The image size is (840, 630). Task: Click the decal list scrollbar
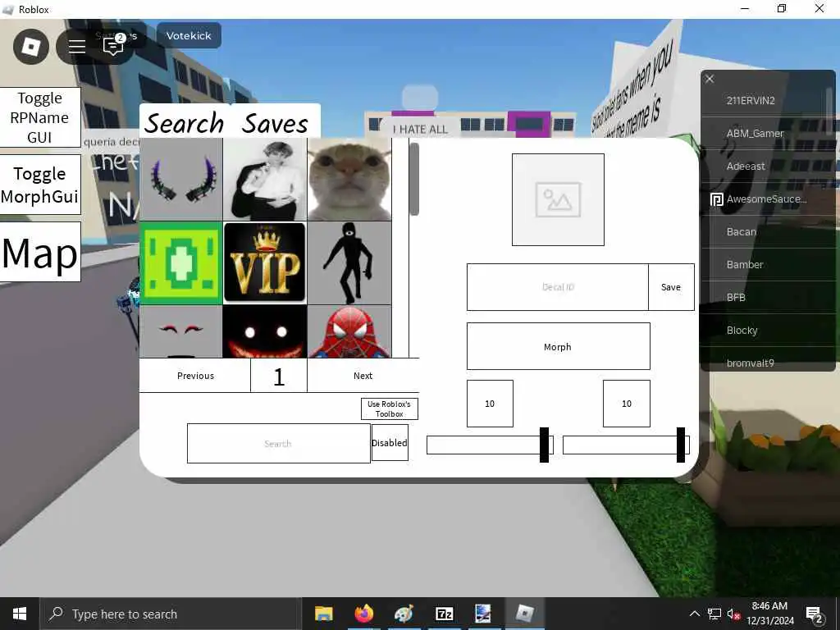coord(414,179)
